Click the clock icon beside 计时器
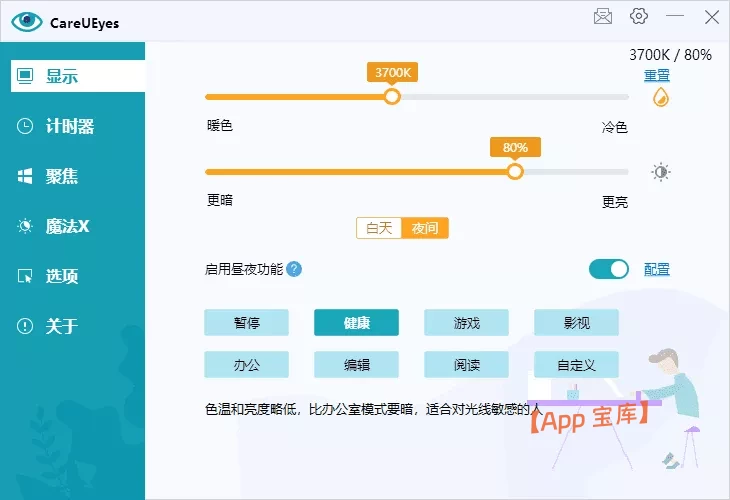This screenshot has height=500, width=730. click(25, 126)
